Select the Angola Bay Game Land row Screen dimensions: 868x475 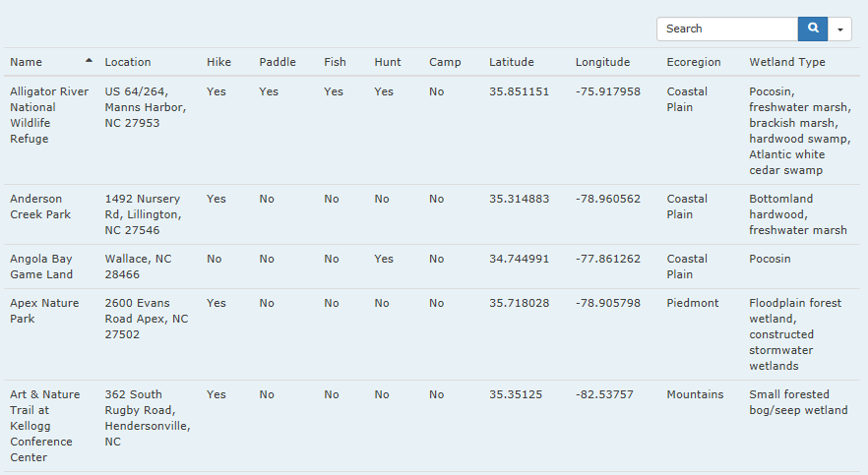[432, 267]
